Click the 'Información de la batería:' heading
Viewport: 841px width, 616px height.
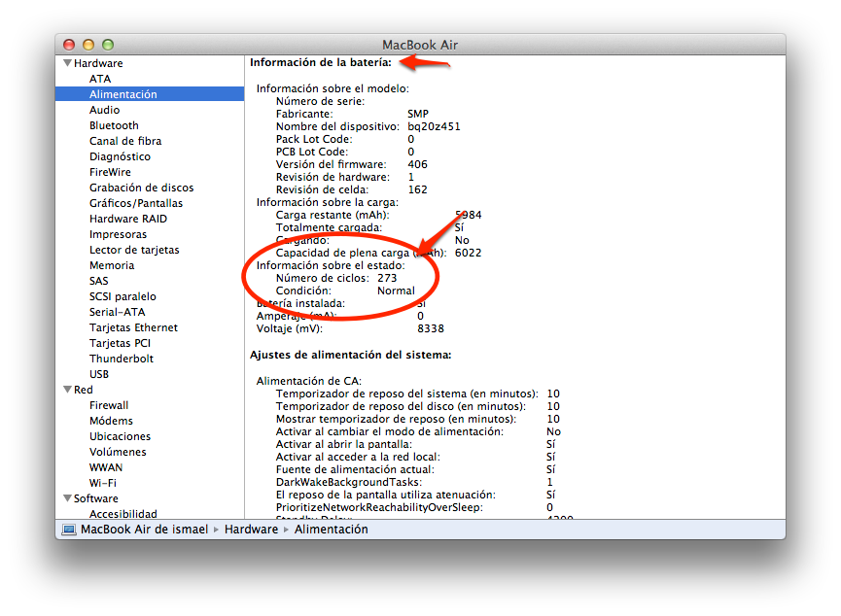coord(321,63)
